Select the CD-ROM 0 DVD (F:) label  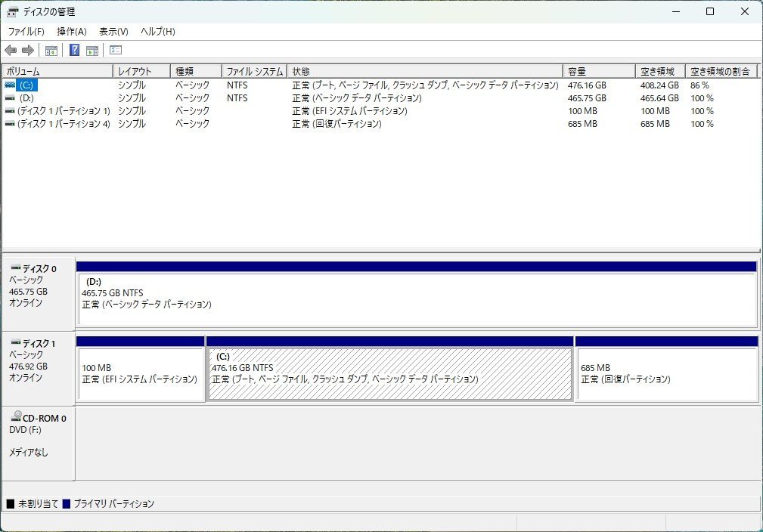[39, 443]
